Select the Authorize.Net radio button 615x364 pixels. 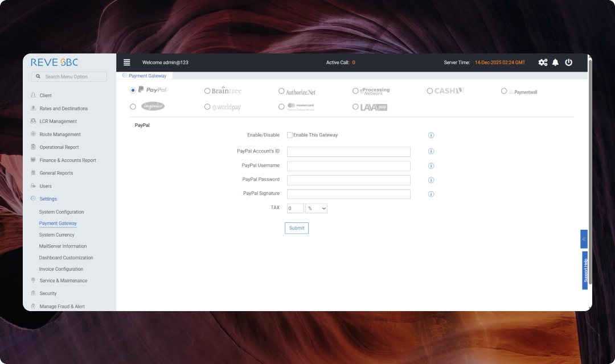(281, 91)
